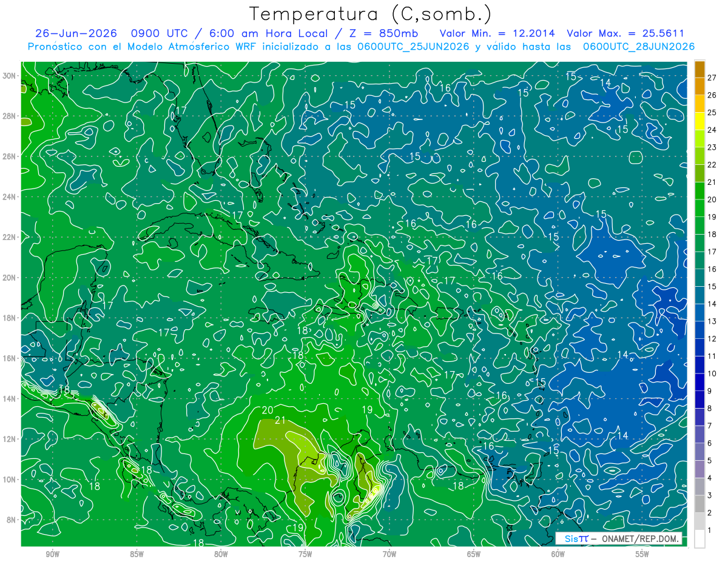Click the "18N" latitude axis label
Screen dimensions: 728x562
(9, 318)
